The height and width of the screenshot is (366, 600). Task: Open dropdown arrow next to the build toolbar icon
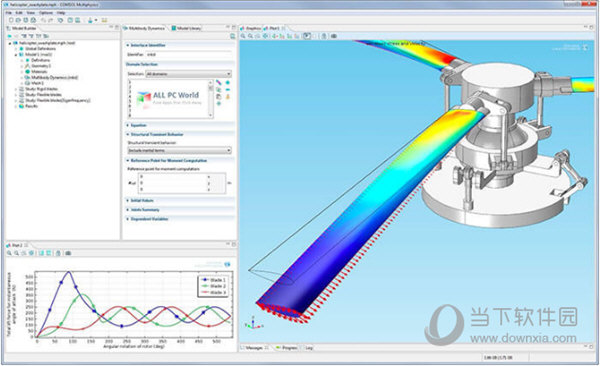(96, 20)
